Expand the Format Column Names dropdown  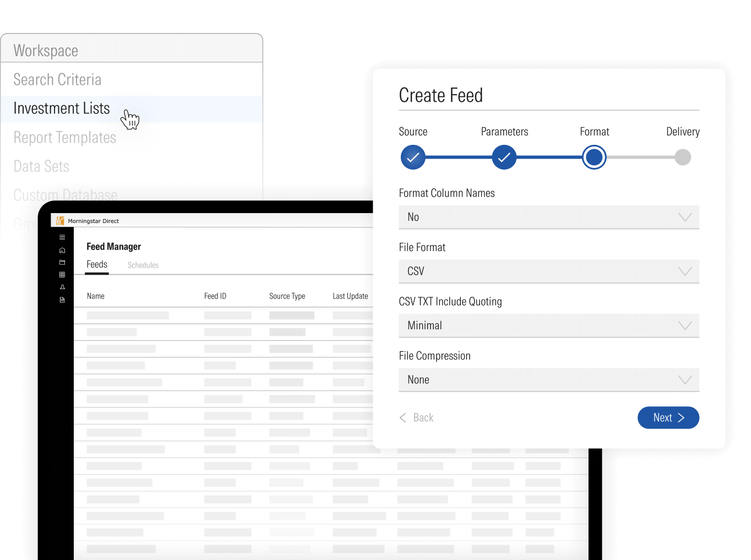[x=549, y=217]
